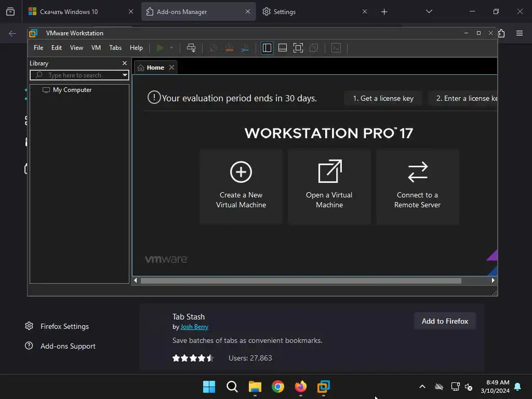Open the Windows Start menu
532x399 pixels.
(209, 387)
